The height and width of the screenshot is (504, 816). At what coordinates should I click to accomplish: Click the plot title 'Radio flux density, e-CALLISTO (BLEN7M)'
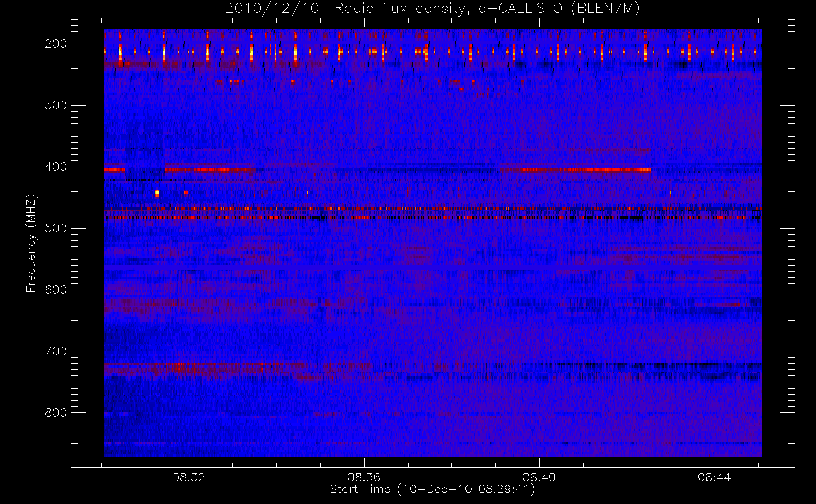click(x=487, y=9)
